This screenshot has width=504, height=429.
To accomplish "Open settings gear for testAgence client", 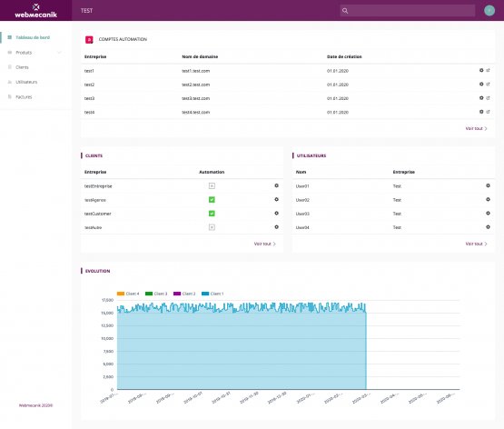I will point(276,199).
